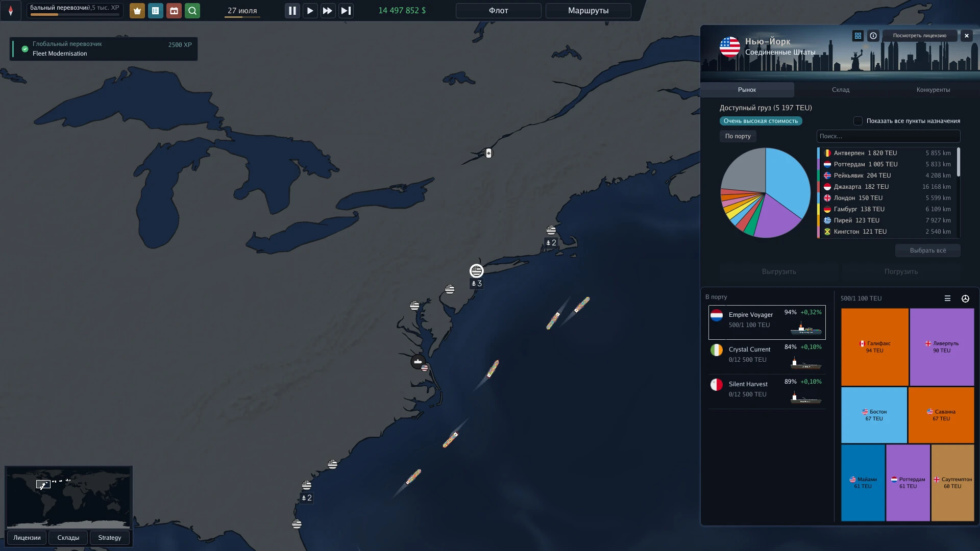
Task: Select the Empire Voyager ship
Action: point(767,322)
